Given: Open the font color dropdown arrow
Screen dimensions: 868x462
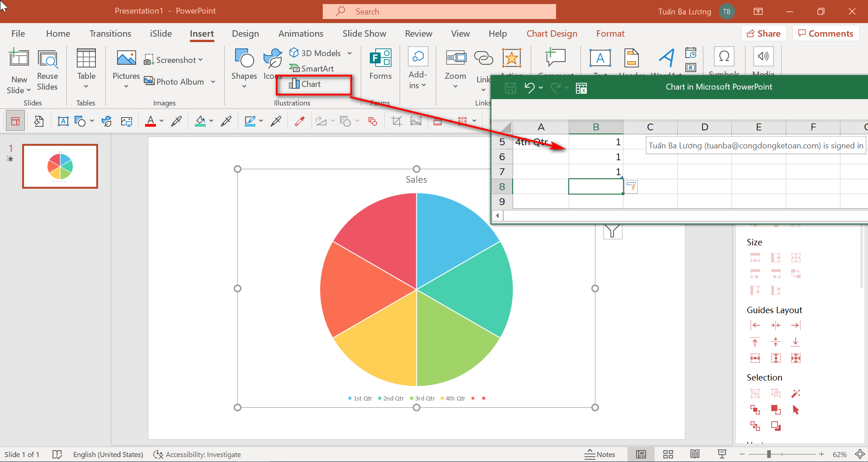Looking at the screenshot, I should pos(161,121).
